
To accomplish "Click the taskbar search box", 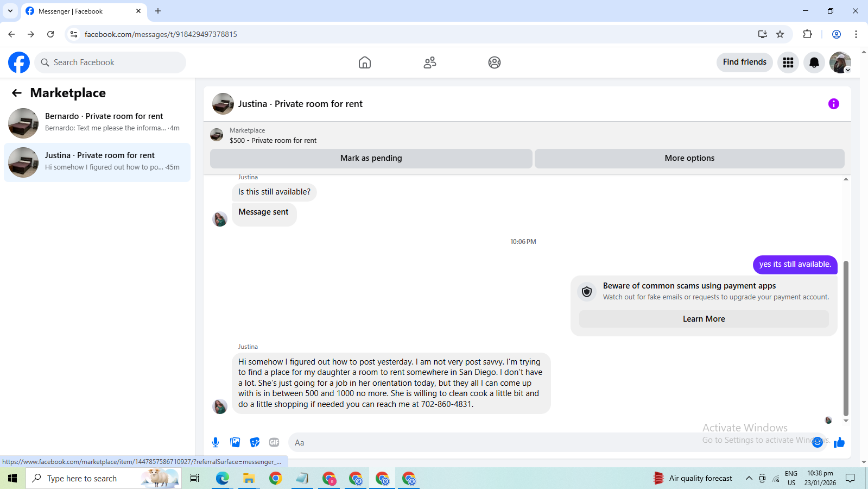I will [103, 478].
